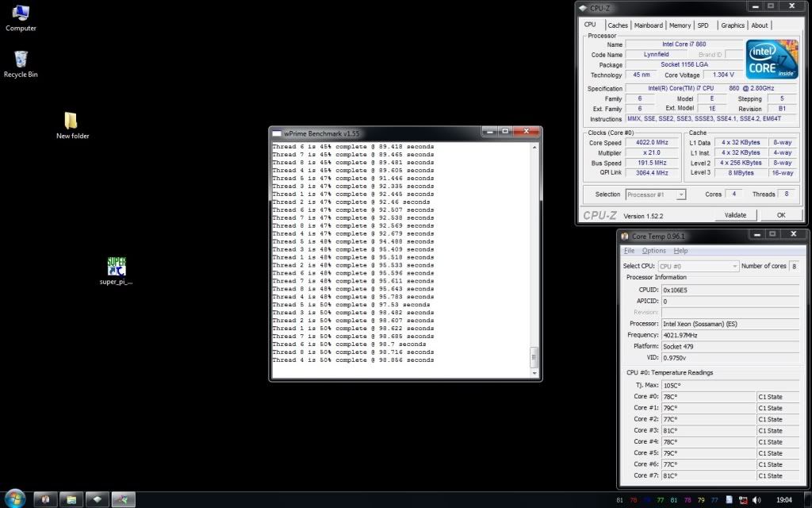Open the Memory tab in CPU-Z
Image resolution: width=812 pixels, height=508 pixels.
[x=680, y=25]
